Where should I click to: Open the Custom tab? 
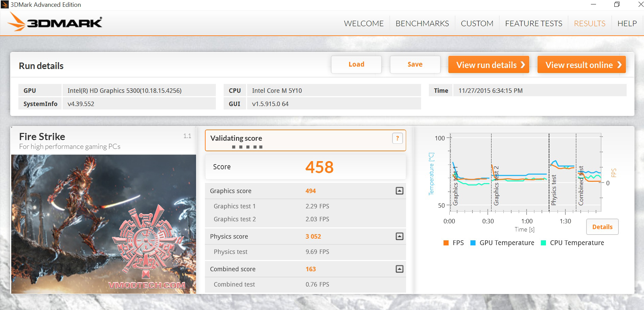click(x=477, y=23)
